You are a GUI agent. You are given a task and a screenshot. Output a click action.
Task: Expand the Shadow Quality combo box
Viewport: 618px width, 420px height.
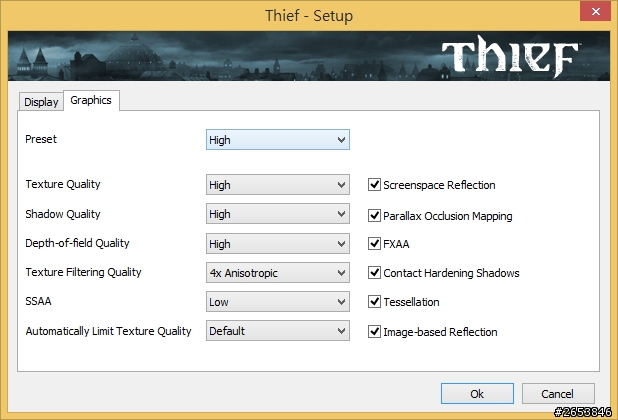277,214
